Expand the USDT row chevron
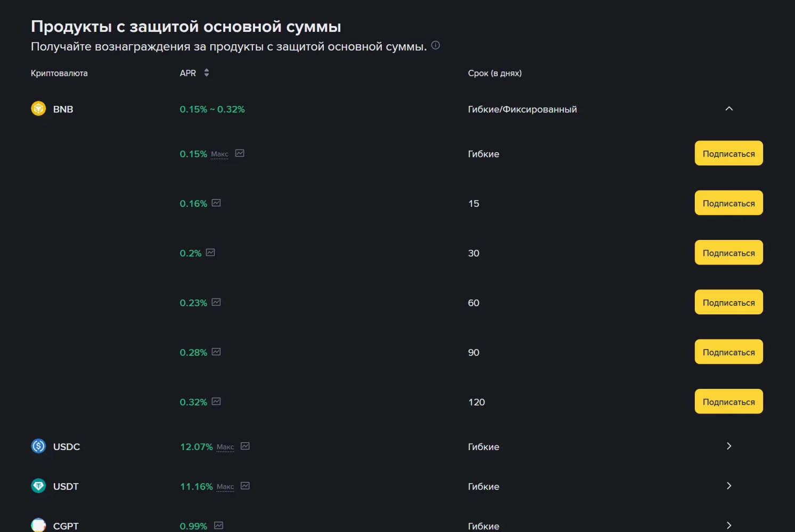Image resolution: width=795 pixels, height=532 pixels. pos(729,486)
